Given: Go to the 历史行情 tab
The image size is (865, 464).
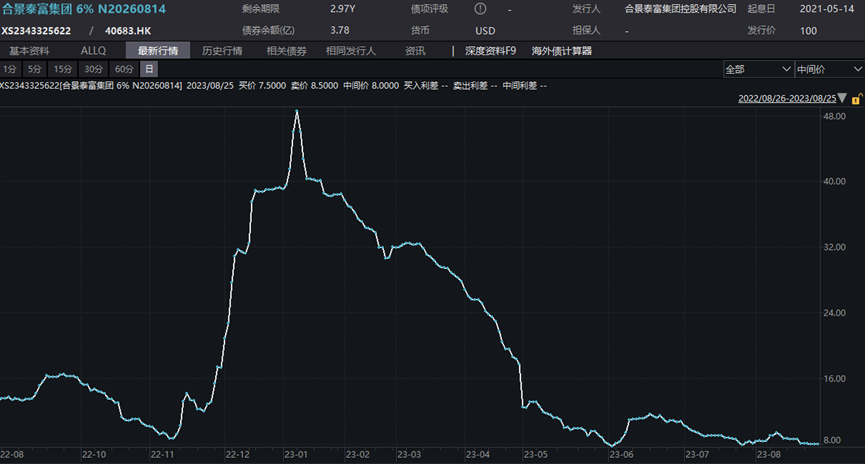Looking at the screenshot, I should pos(222,50).
